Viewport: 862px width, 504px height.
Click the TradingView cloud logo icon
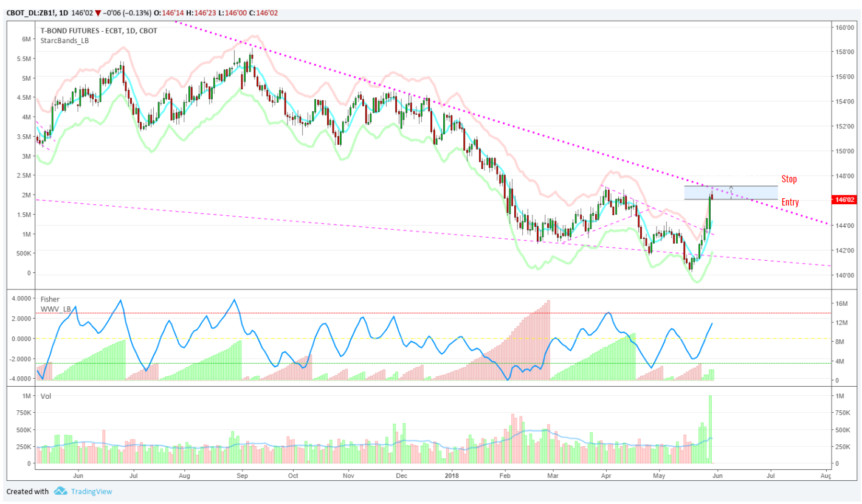(x=60, y=491)
